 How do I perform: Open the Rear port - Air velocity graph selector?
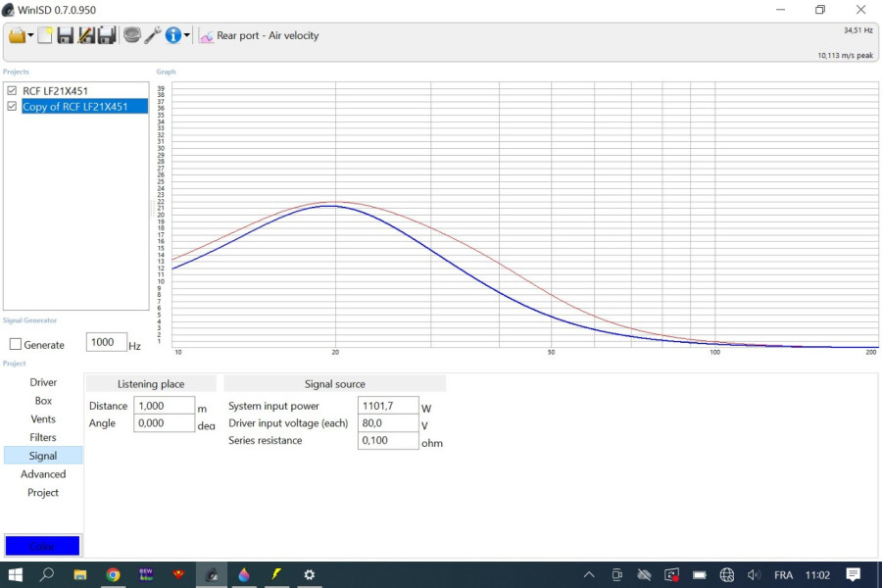260,35
